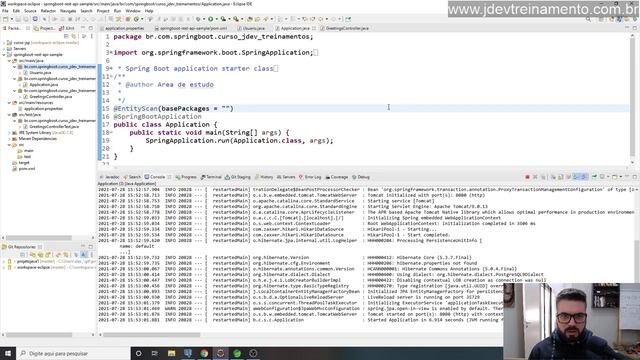The height and width of the screenshot is (360, 640).
Task: Open the Error Log tab
Action: pyautogui.click(x=310, y=177)
